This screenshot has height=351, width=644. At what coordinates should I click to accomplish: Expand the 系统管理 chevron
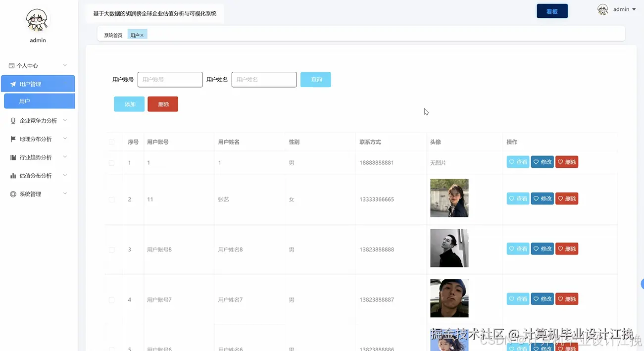coord(65,194)
